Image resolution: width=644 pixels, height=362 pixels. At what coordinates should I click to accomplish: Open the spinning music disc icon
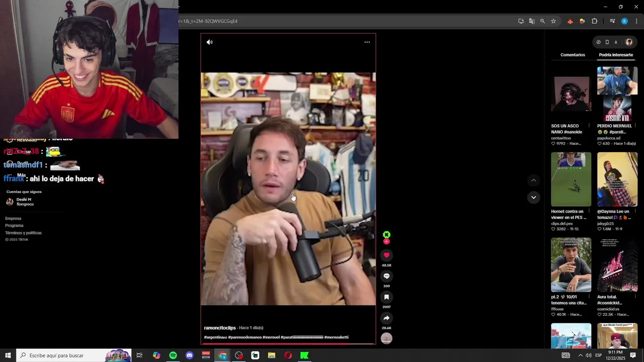386,339
